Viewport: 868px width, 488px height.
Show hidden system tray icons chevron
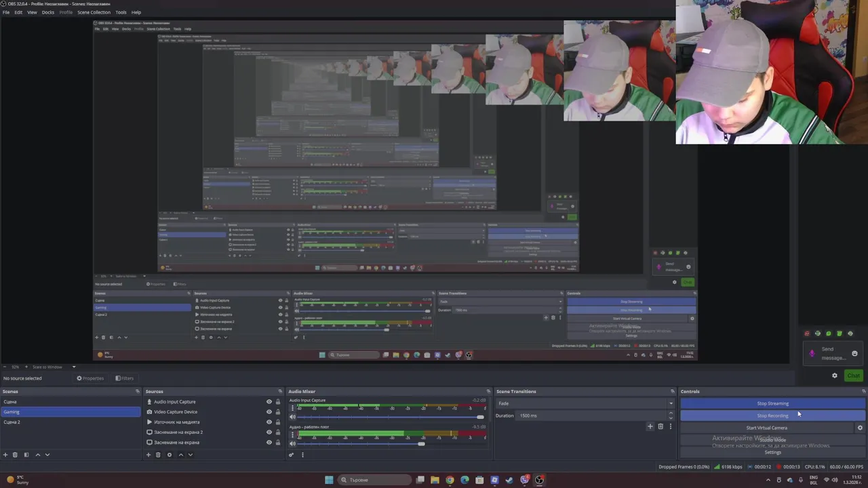coord(768,480)
